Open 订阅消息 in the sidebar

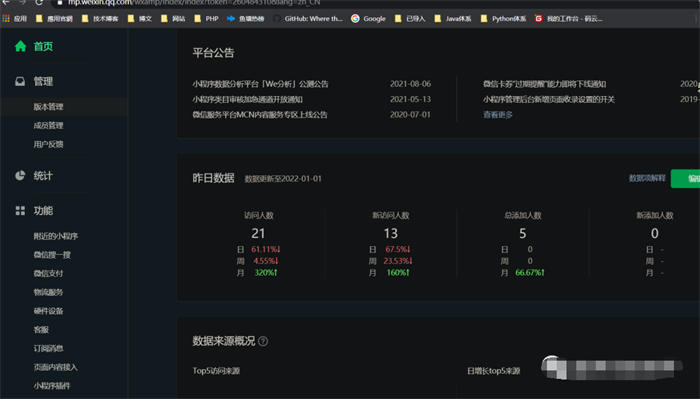click(x=48, y=349)
